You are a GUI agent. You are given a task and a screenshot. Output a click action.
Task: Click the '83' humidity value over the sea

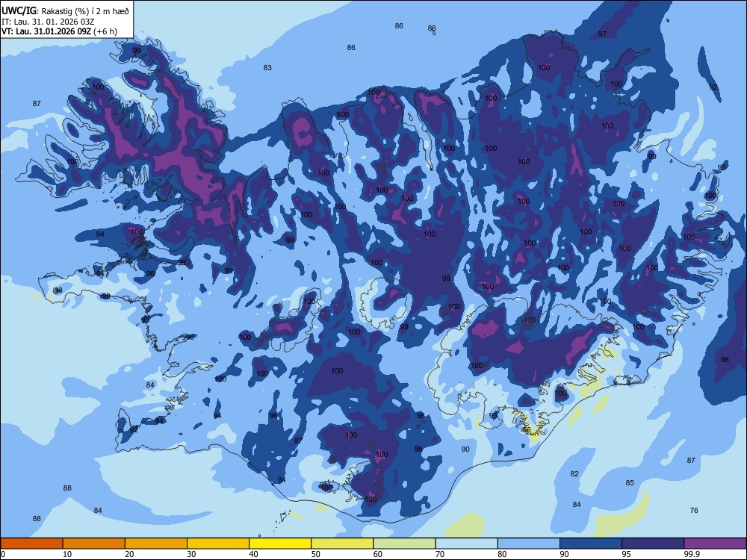[267, 68]
